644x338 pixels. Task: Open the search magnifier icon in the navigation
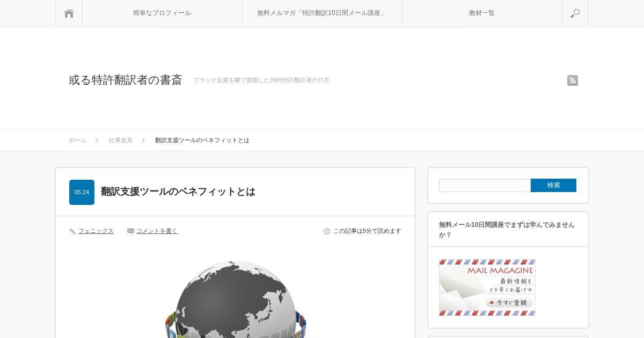[x=575, y=13]
